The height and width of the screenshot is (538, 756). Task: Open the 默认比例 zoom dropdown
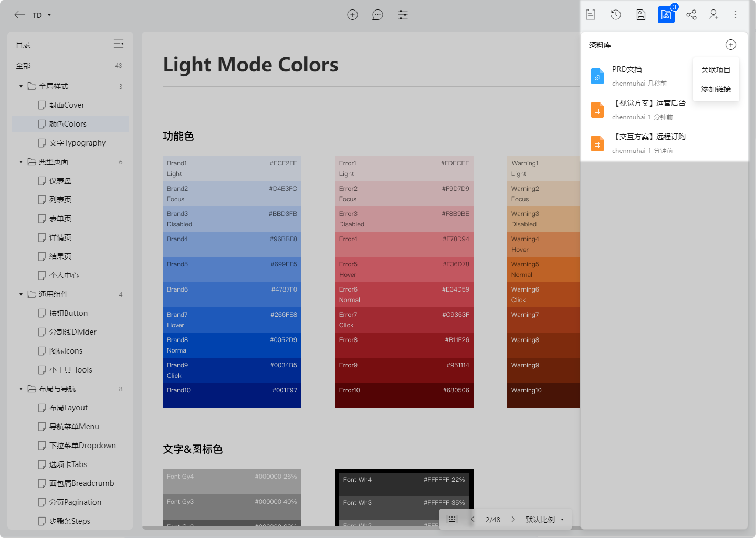pyautogui.click(x=545, y=520)
